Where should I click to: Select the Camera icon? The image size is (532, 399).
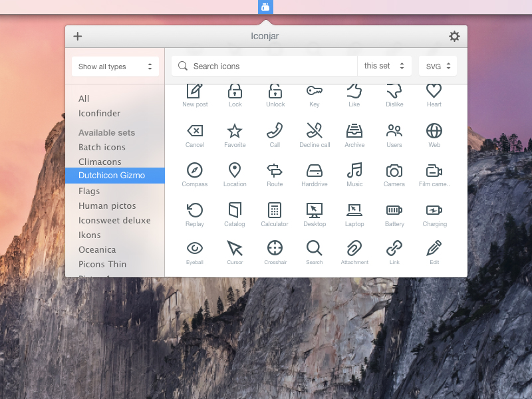(x=394, y=171)
